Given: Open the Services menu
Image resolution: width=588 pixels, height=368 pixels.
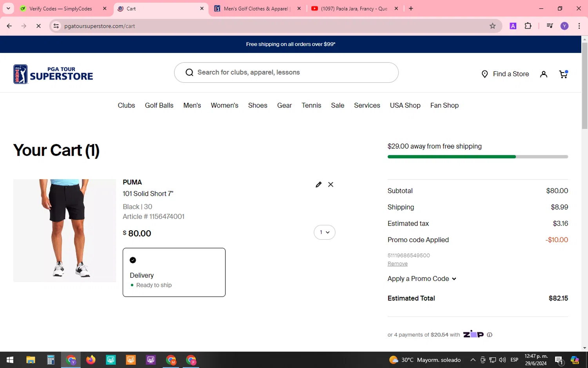Looking at the screenshot, I should [x=367, y=105].
